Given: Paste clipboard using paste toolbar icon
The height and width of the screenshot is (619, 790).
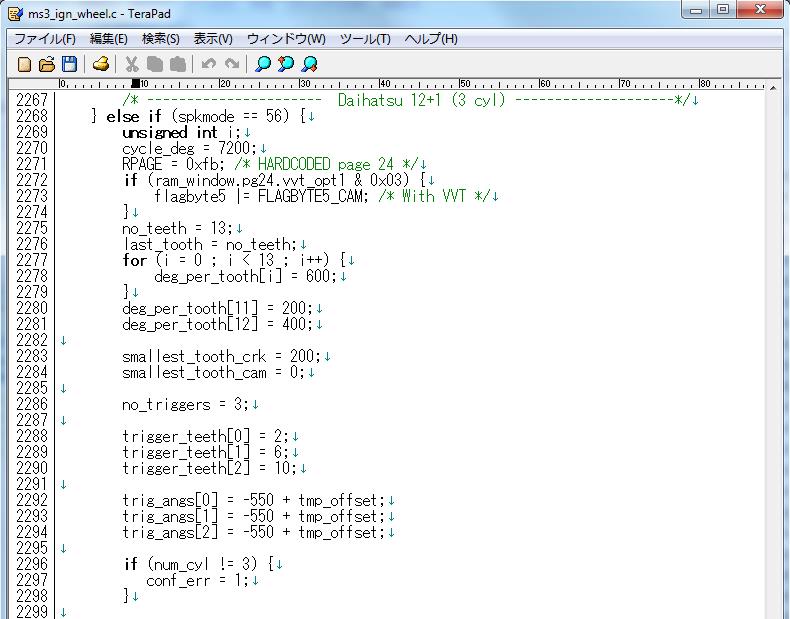Looking at the screenshot, I should tap(177, 64).
